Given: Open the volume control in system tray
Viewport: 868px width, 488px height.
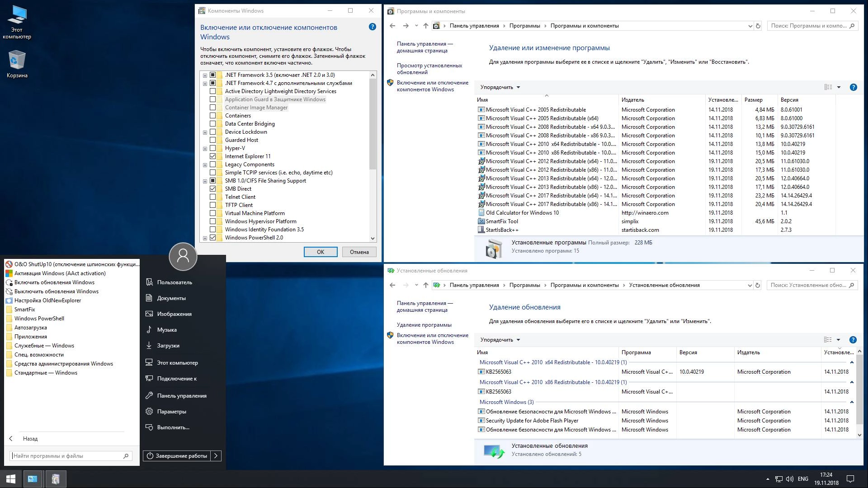Looking at the screenshot, I should pyautogui.click(x=790, y=479).
